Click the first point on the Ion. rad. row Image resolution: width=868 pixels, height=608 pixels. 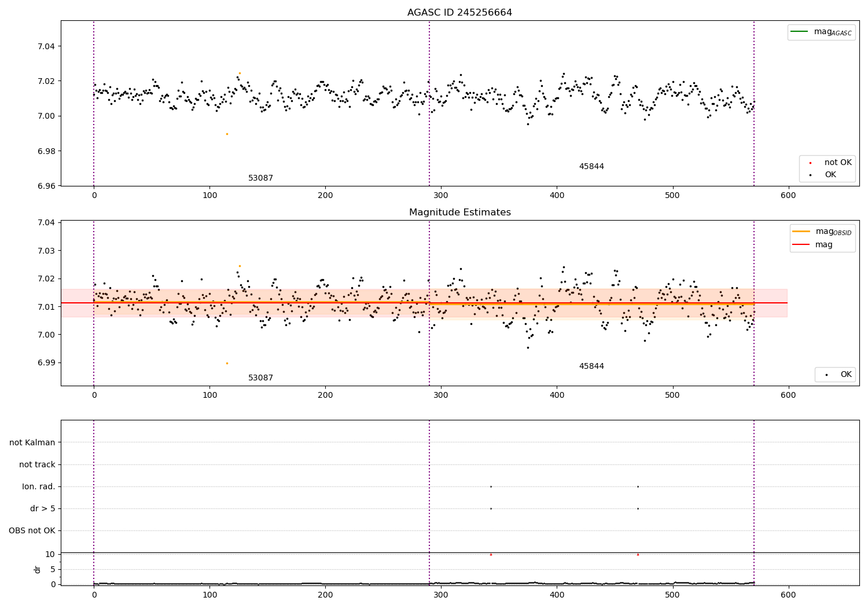tap(491, 486)
